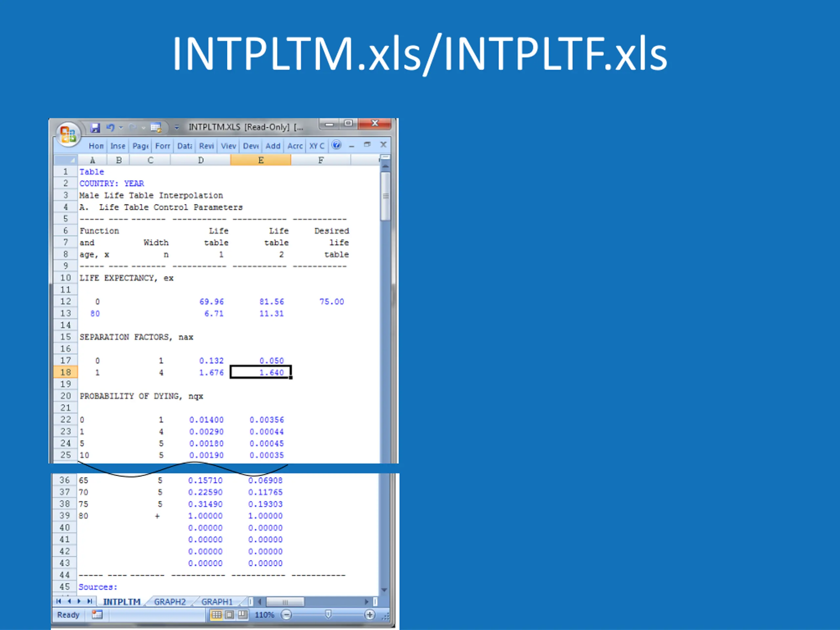840x630 pixels.
Task: Switch to Page Break Preview icon
Action: tap(242, 615)
